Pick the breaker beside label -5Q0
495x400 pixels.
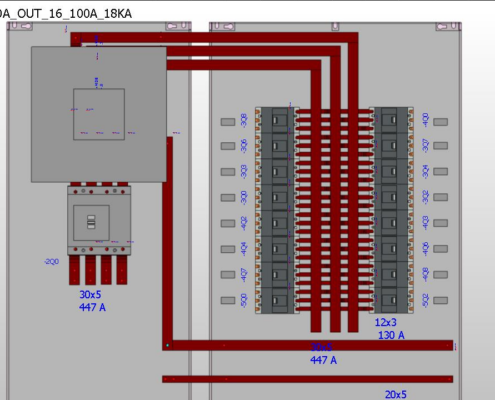click(277, 301)
